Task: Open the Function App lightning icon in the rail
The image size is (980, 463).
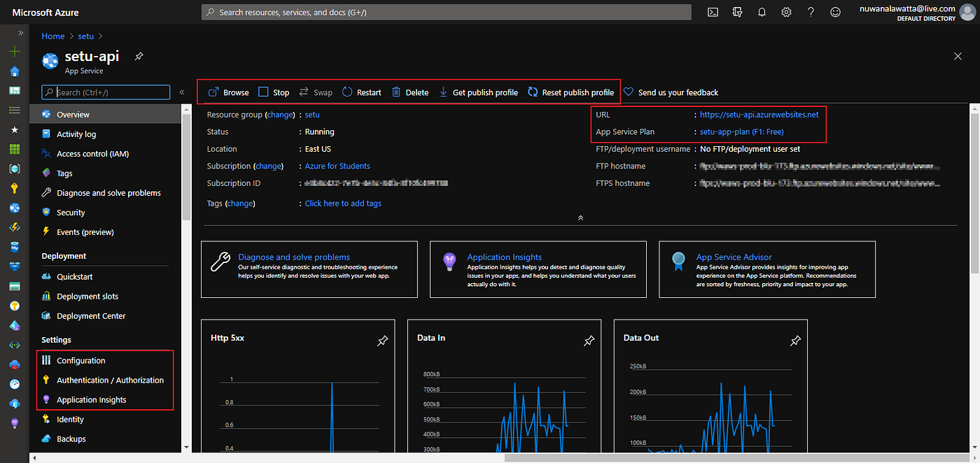Action: (x=15, y=227)
